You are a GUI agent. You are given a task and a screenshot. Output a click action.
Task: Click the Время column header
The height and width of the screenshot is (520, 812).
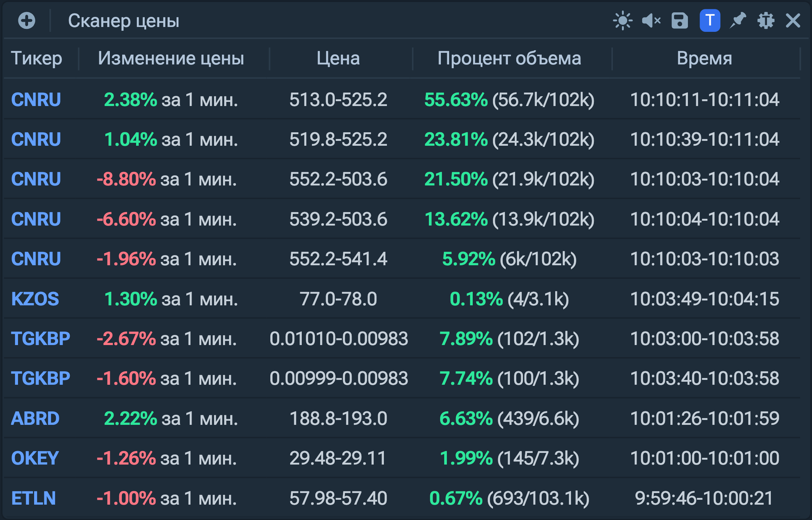click(704, 58)
